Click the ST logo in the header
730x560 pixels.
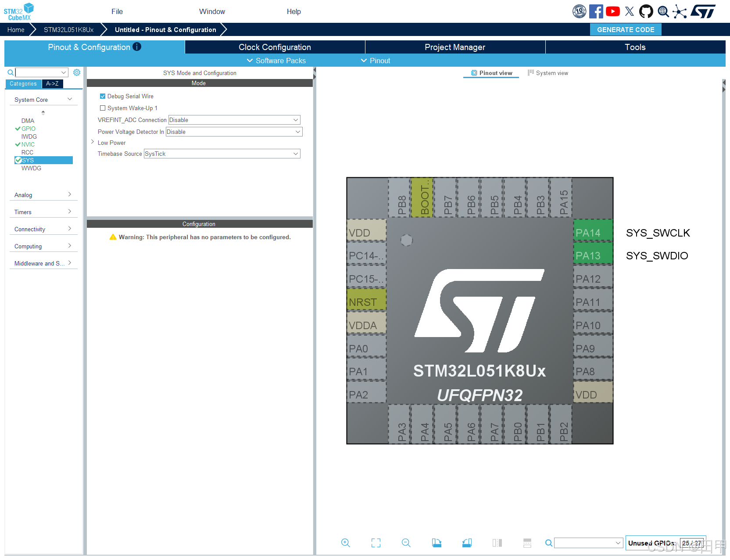coord(703,11)
